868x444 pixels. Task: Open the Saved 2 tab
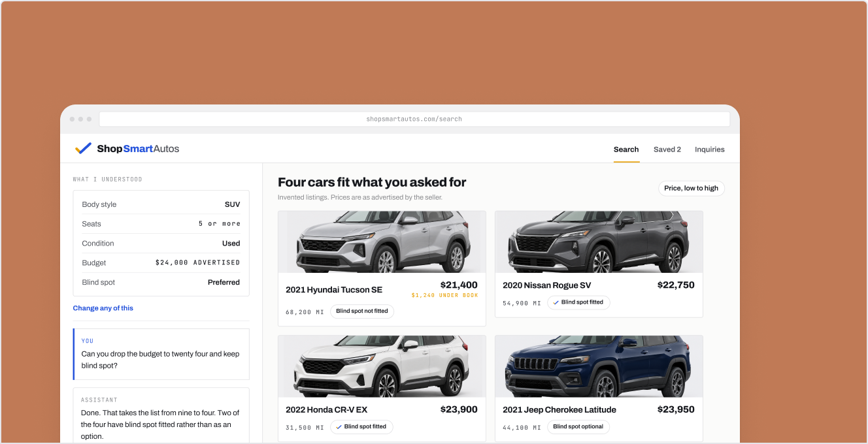(667, 150)
